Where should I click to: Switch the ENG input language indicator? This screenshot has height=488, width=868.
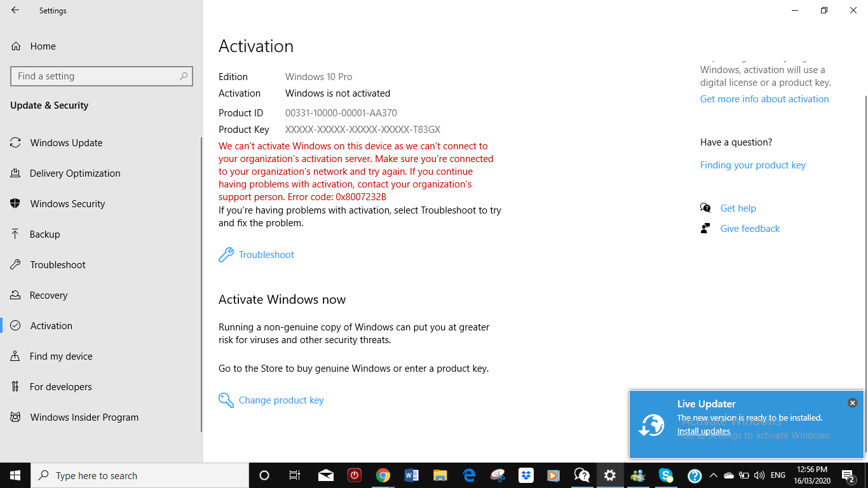click(x=778, y=475)
